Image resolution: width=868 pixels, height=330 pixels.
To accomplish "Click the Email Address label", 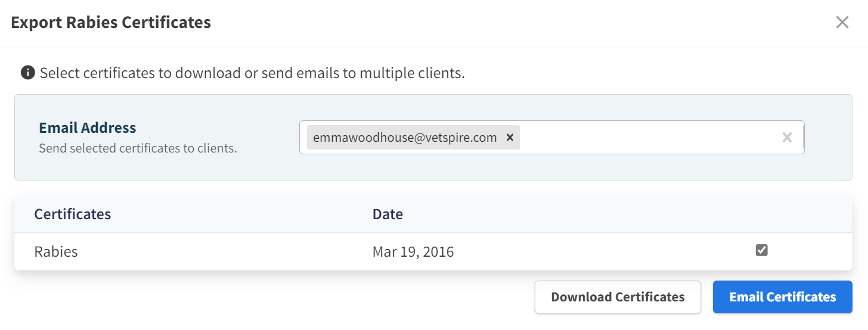I will pyautogui.click(x=88, y=127).
